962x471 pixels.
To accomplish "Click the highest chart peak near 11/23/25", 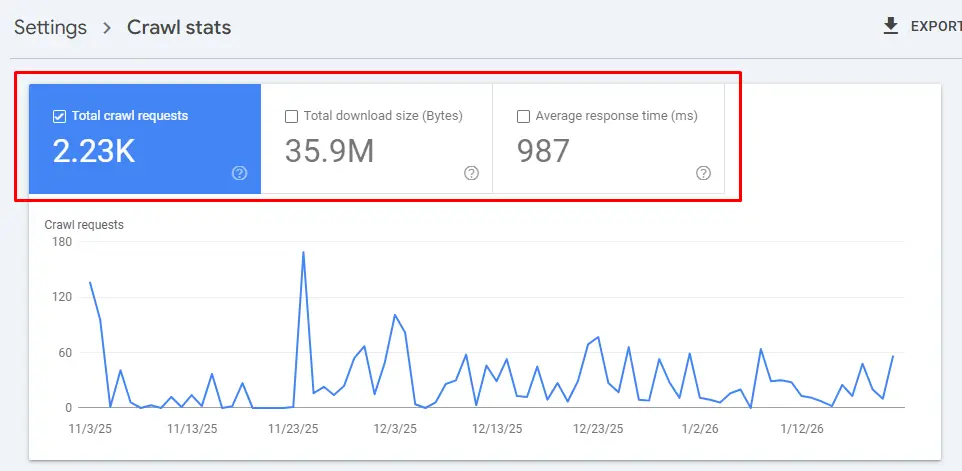I will (303, 252).
